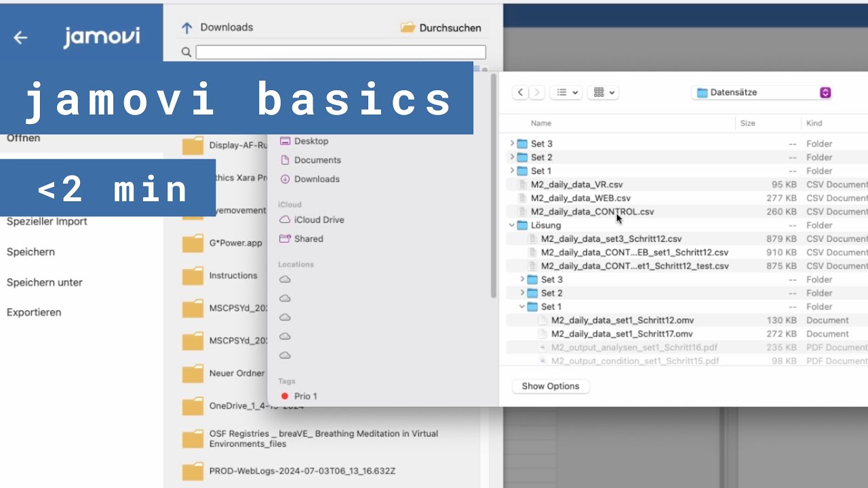
Task: Select Spezieller Import menu entry
Action: (47, 221)
